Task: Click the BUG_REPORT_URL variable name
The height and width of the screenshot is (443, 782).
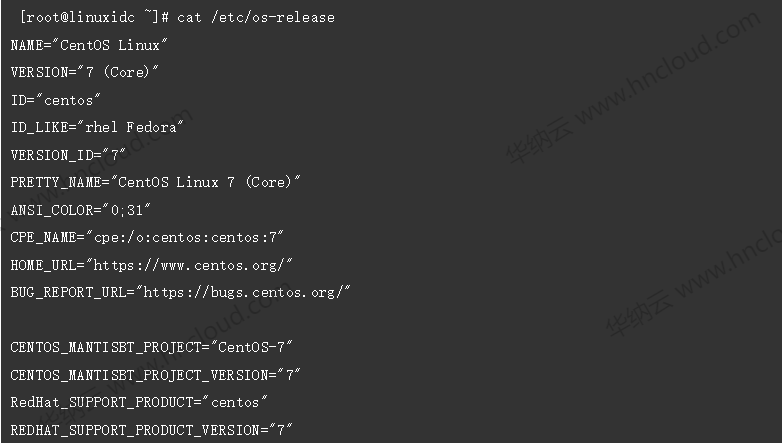Action: [x=68, y=292]
